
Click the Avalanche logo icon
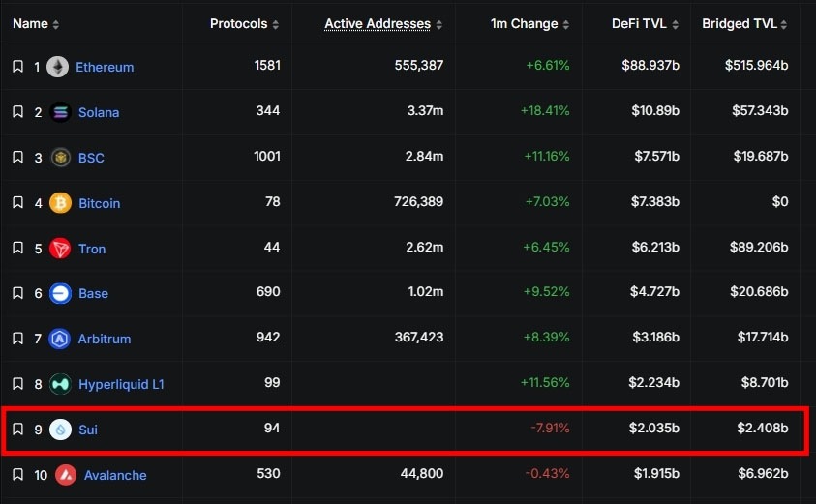point(66,475)
